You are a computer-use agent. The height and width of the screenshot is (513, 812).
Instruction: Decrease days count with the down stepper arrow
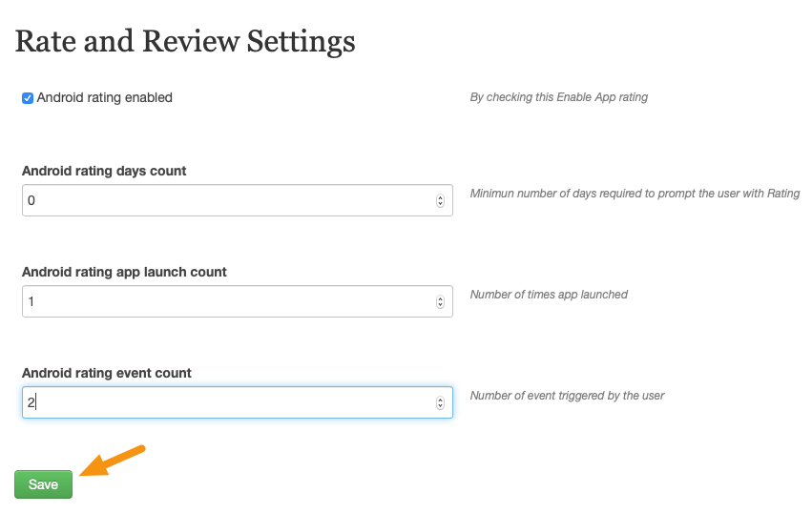pos(440,204)
